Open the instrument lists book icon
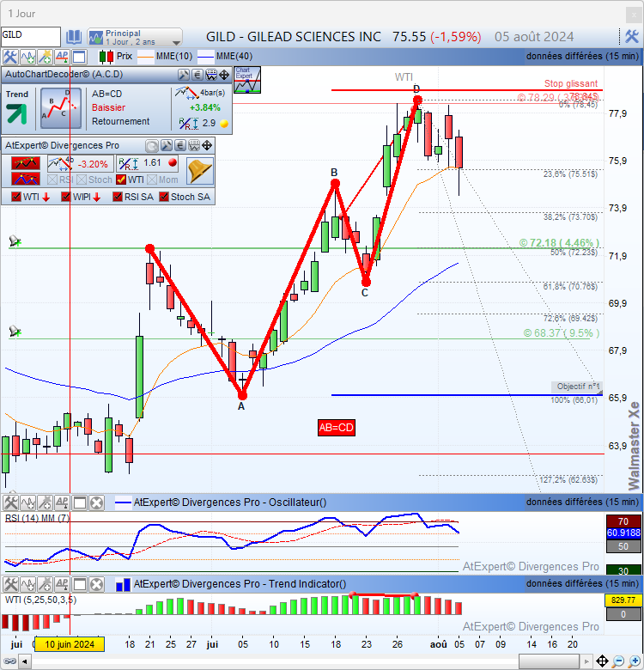 point(74,37)
